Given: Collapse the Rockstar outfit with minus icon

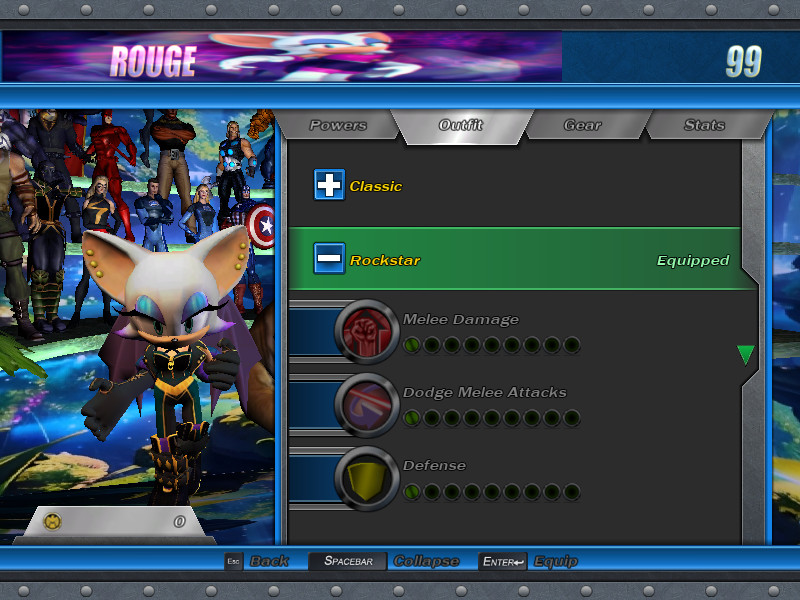Looking at the screenshot, I should [x=329, y=258].
